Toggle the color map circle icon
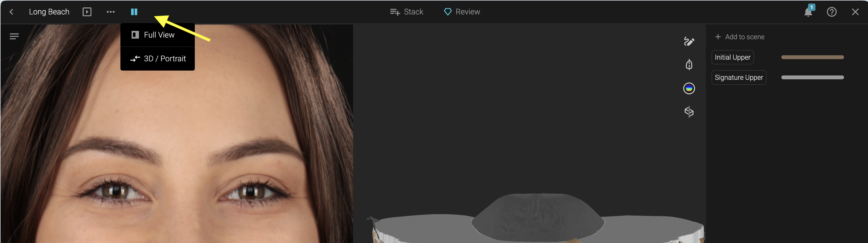 click(x=689, y=88)
